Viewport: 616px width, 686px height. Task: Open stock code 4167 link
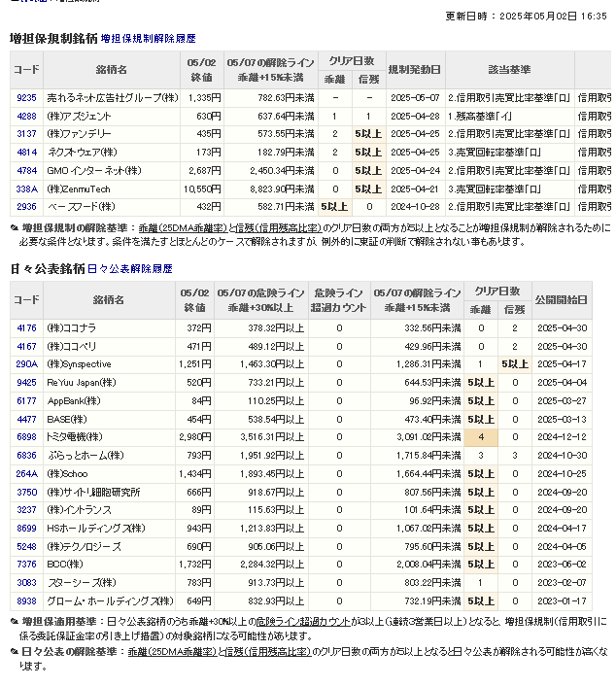click(26, 347)
